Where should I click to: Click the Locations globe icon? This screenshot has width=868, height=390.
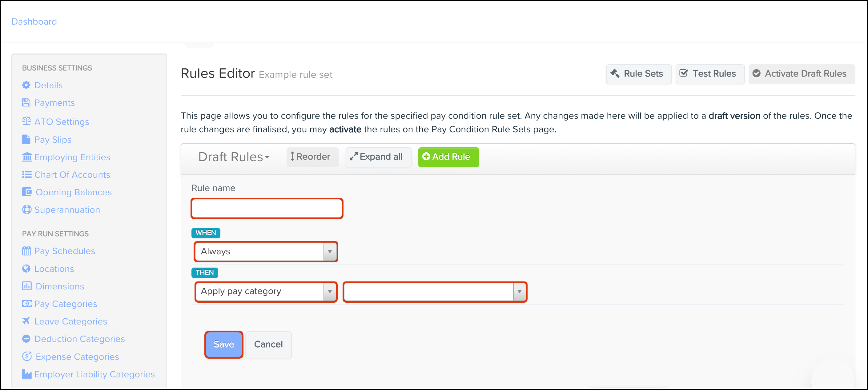[26, 269]
